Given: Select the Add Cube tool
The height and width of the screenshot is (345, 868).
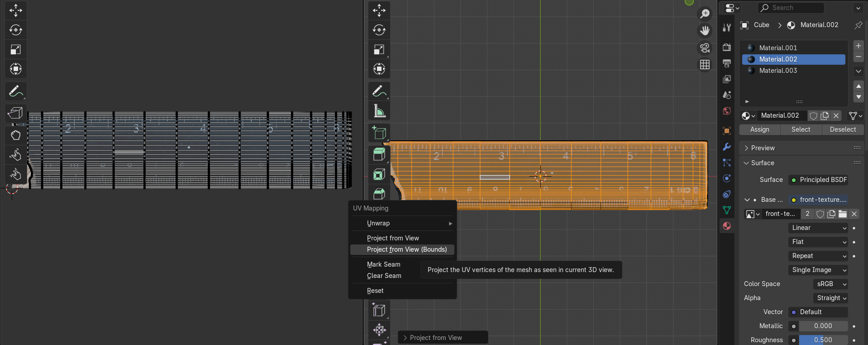Looking at the screenshot, I should pyautogui.click(x=379, y=133).
